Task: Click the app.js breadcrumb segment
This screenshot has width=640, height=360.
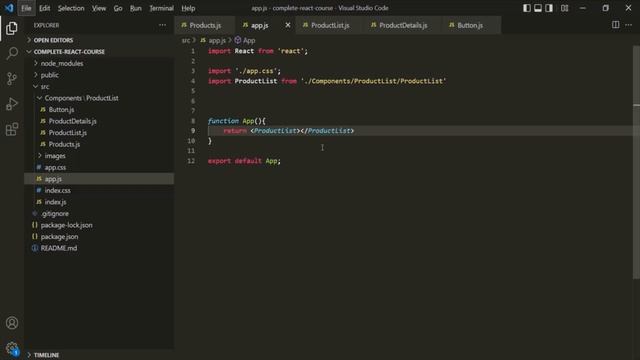Action: pos(213,40)
